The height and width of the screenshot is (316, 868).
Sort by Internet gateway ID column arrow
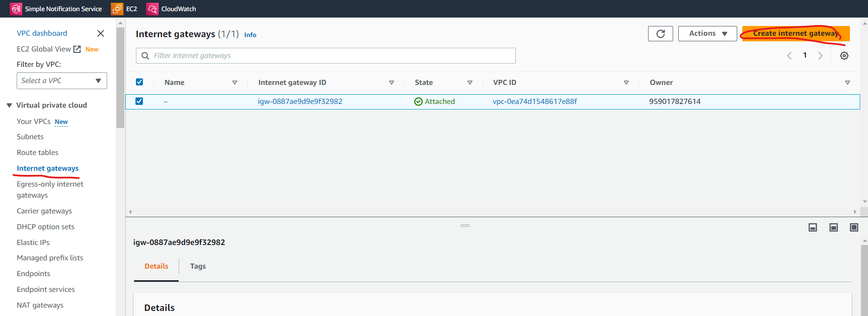(x=392, y=83)
